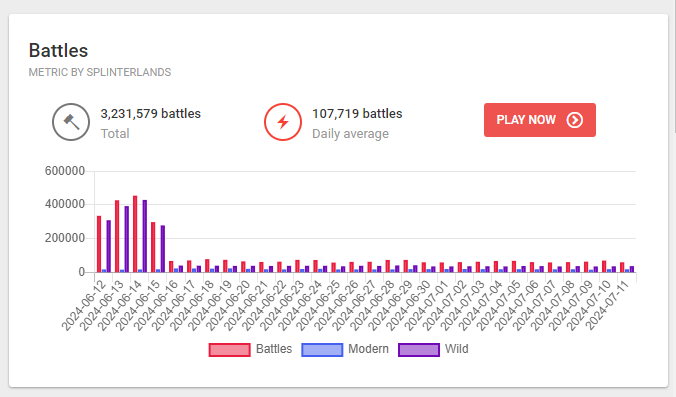This screenshot has height=397, width=676.
Task: Click the purple Wild bar for 2024-06-13
Action: click(127, 239)
